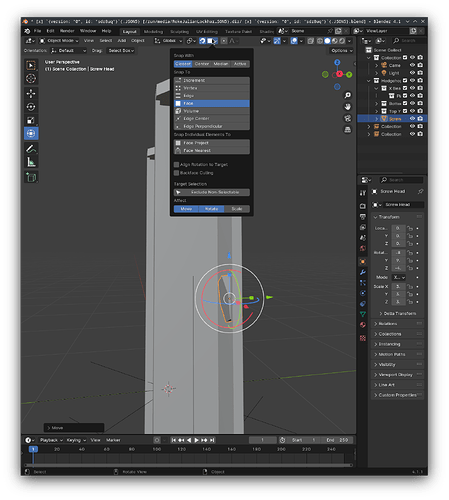
Task: Switch perspective/orthographic with grid icon
Action: tap(347, 130)
